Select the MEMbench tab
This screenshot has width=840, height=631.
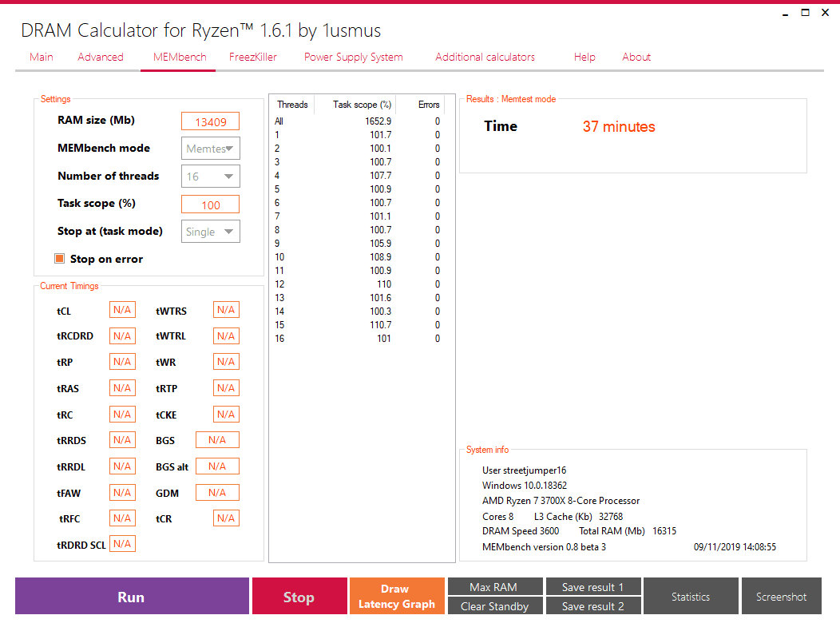180,57
